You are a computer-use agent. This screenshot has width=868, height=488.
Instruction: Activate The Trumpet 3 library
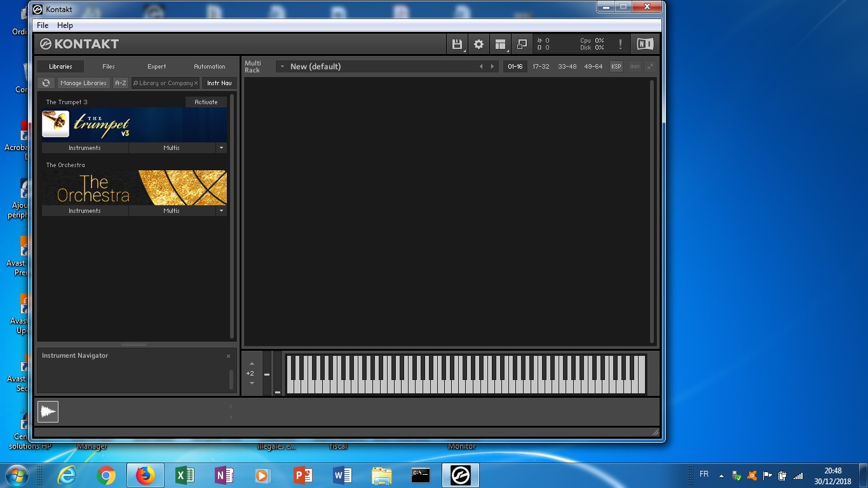(x=205, y=101)
